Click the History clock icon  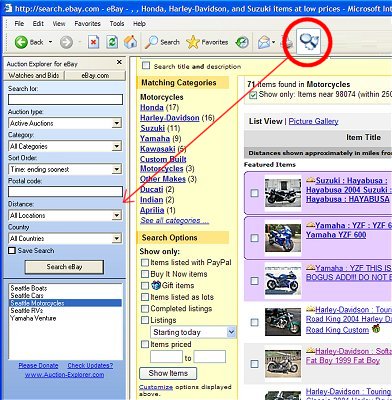click(242, 42)
